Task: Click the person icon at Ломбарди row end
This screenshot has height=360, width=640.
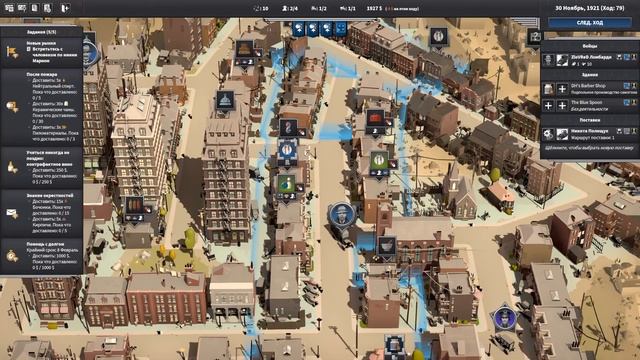Action: 634,58
